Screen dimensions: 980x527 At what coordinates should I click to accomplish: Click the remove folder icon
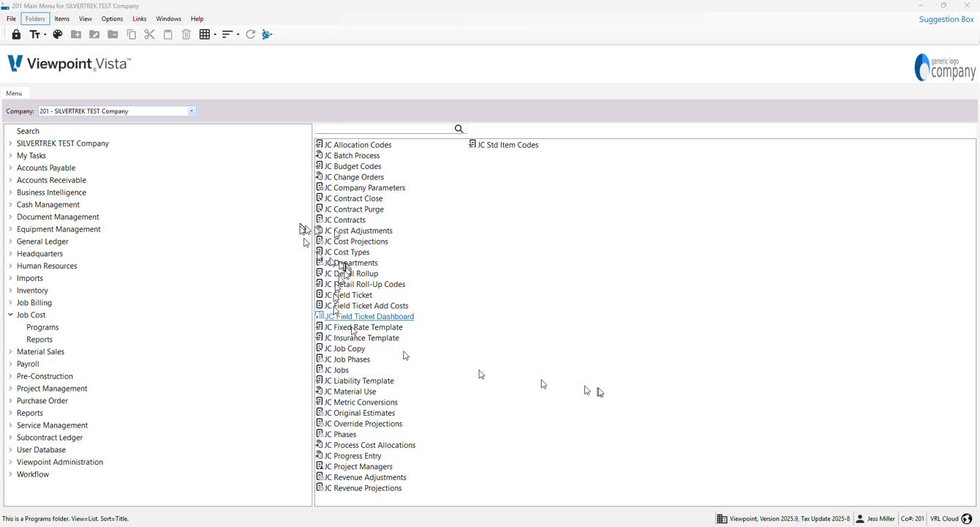point(113,34)
